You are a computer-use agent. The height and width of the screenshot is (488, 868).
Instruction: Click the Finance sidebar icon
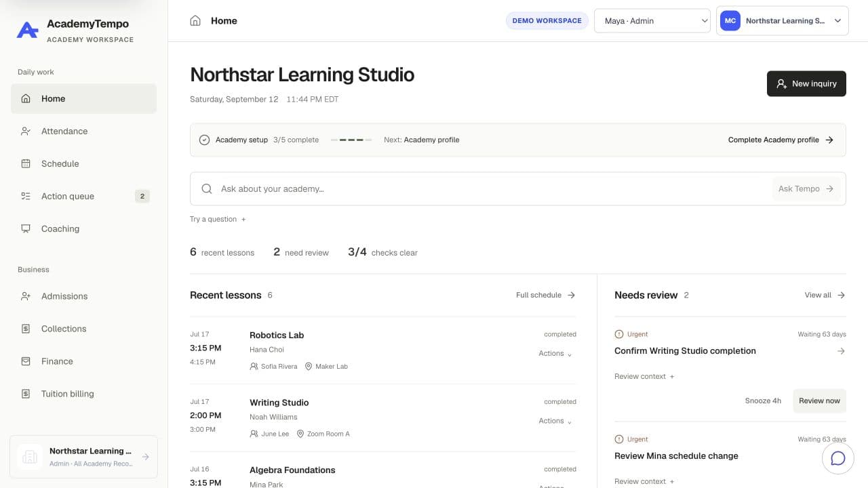tap(26, 361)
